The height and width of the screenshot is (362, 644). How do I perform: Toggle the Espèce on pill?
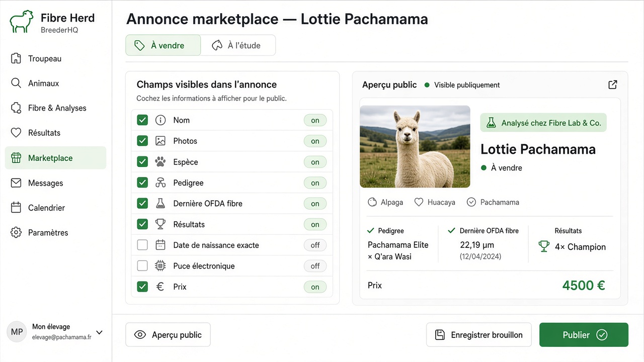(x=315, y=162)
